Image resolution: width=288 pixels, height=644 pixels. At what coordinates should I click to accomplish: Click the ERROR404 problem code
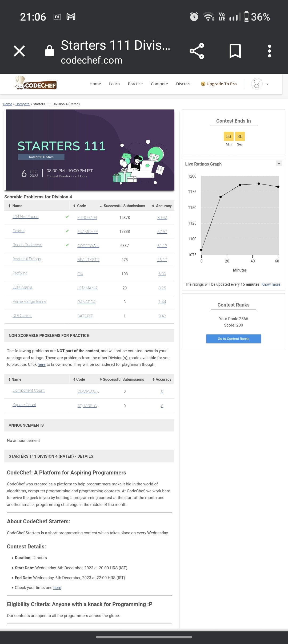pyautogui.click(x=87, y=218)
